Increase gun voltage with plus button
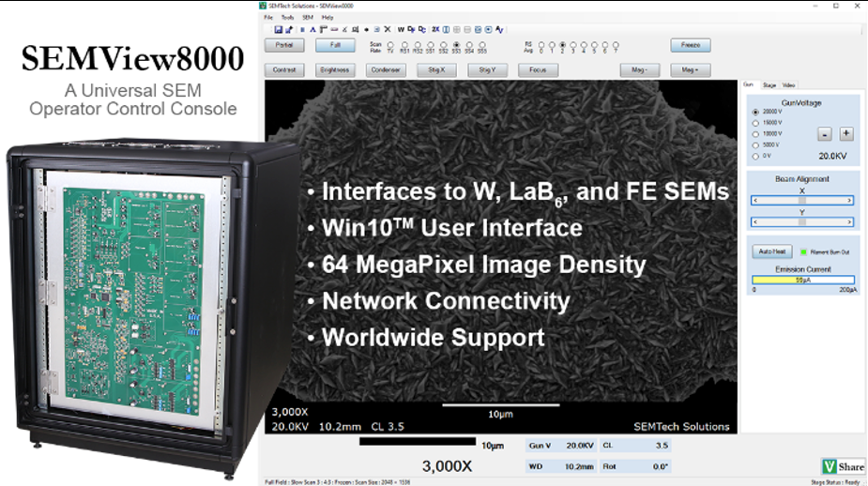 tap(845, 133)
